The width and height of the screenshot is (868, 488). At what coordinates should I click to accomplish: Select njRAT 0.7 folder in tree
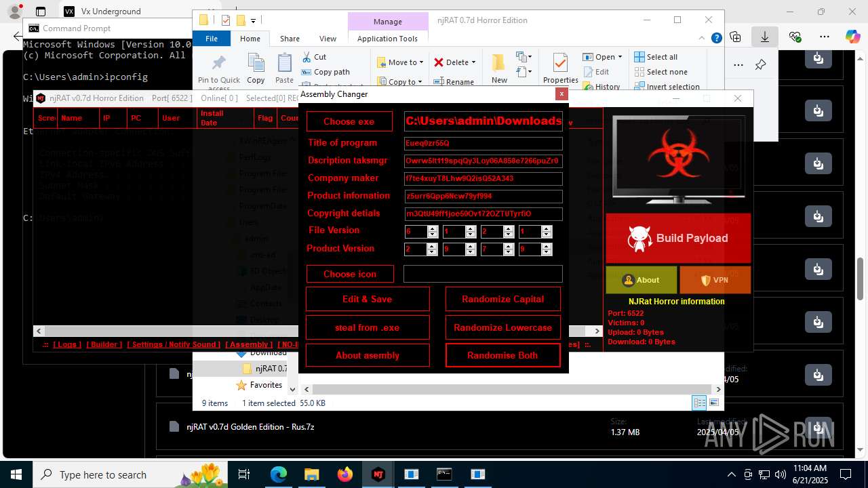pyautogui.click(x=264, y=369)
